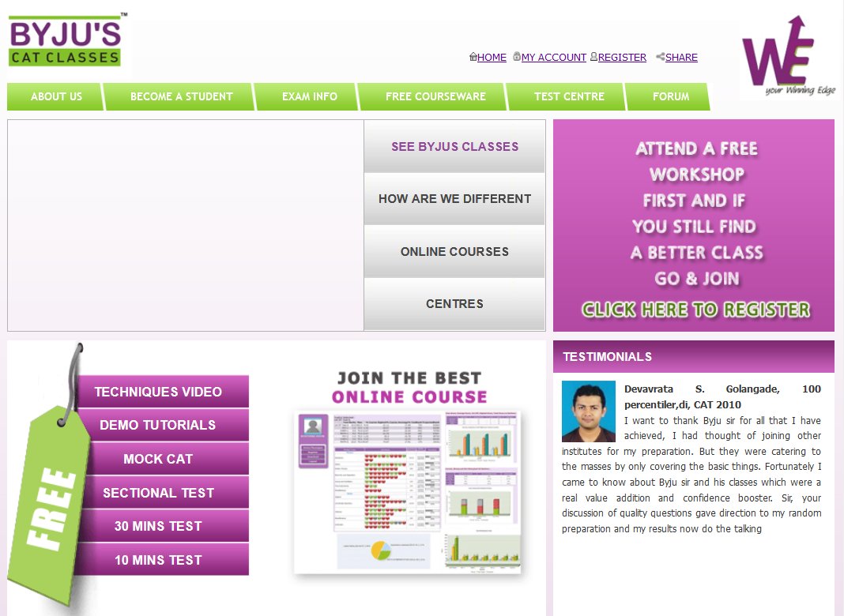
Task: Select the CENTRES tab
Action: click(x=454, y=304)
